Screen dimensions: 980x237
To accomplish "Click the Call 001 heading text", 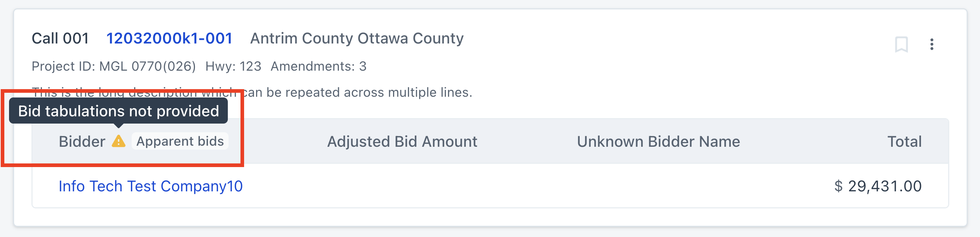I will pyautogui.click(x=60, y=38).
